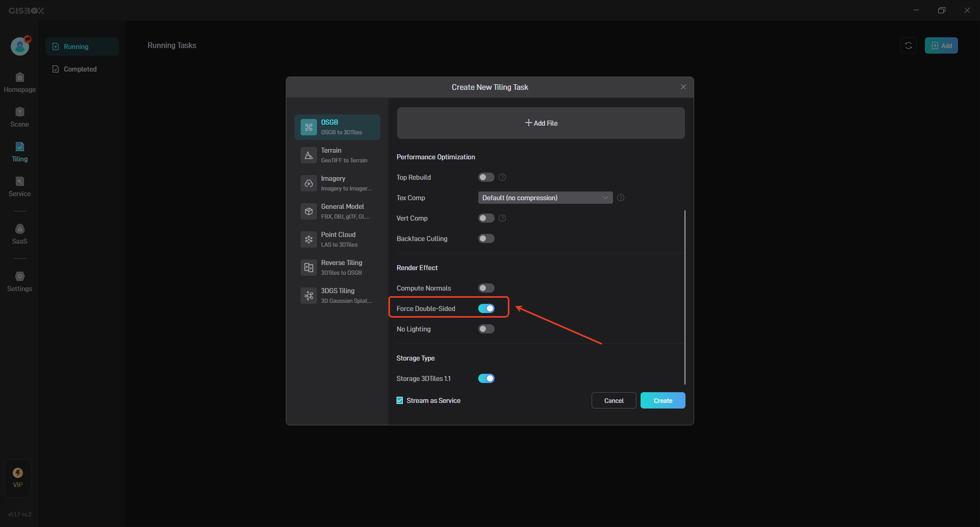980x527 pixels.
Task: Turn off Force Double-Sided switch
Action: pos(486,308)
